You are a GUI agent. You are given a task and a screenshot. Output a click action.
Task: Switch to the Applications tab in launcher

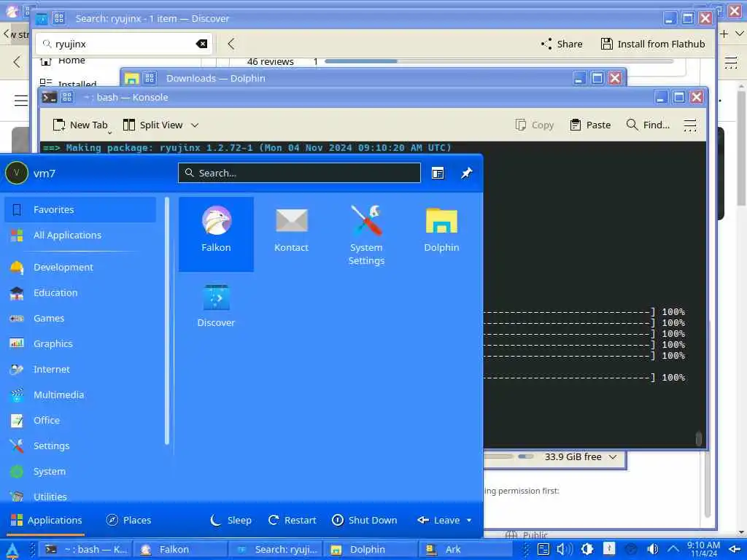pyautogui.click(x=46, y=520)
